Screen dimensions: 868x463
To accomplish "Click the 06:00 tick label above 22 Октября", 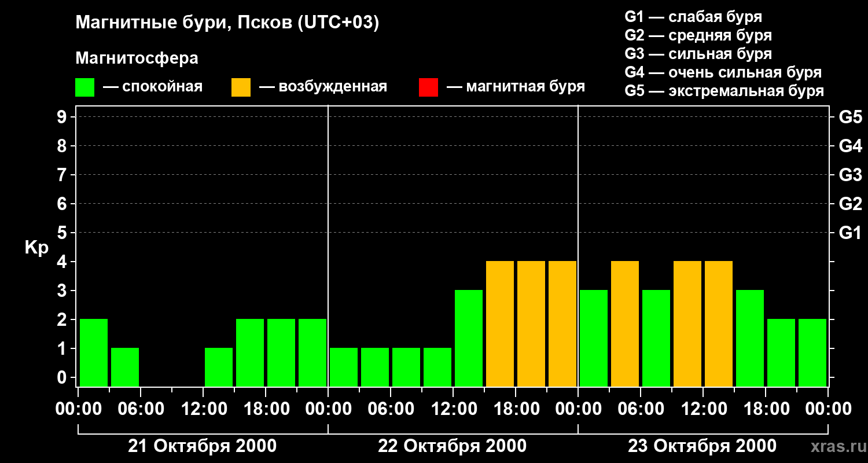I will (391, 409).
